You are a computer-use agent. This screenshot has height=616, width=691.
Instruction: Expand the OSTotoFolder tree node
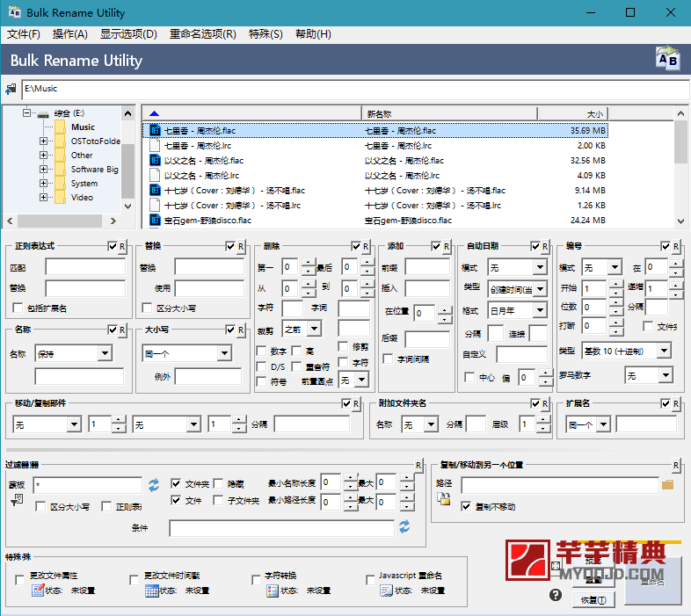tap(43, 141)
